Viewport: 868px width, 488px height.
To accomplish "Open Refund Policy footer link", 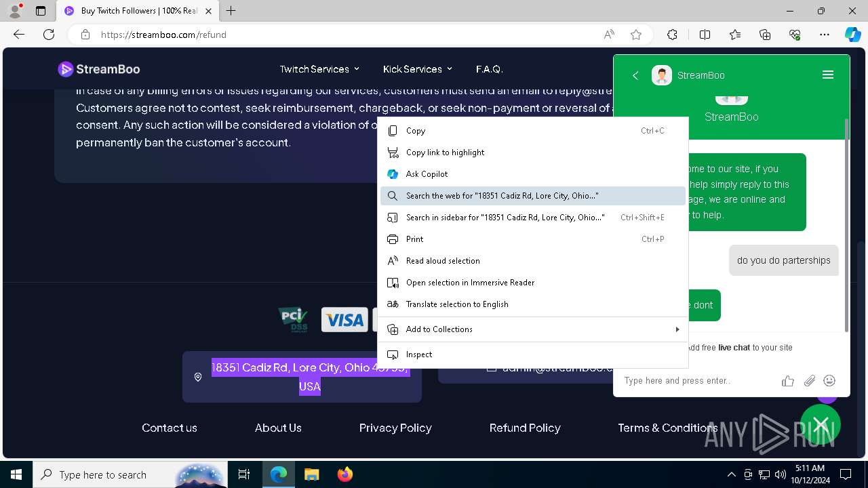I will click(525, 428).
